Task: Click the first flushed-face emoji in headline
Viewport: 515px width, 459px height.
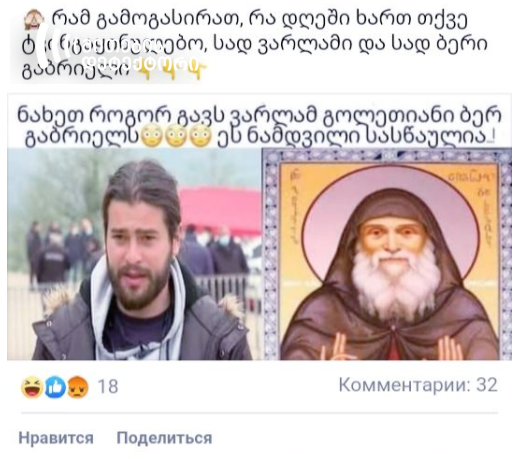Action: (x=152, y=137)
